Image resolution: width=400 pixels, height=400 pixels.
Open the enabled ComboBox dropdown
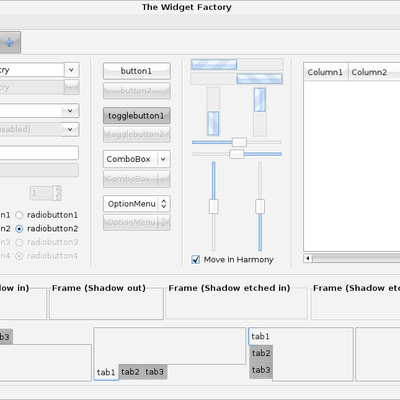pos(137,159)
